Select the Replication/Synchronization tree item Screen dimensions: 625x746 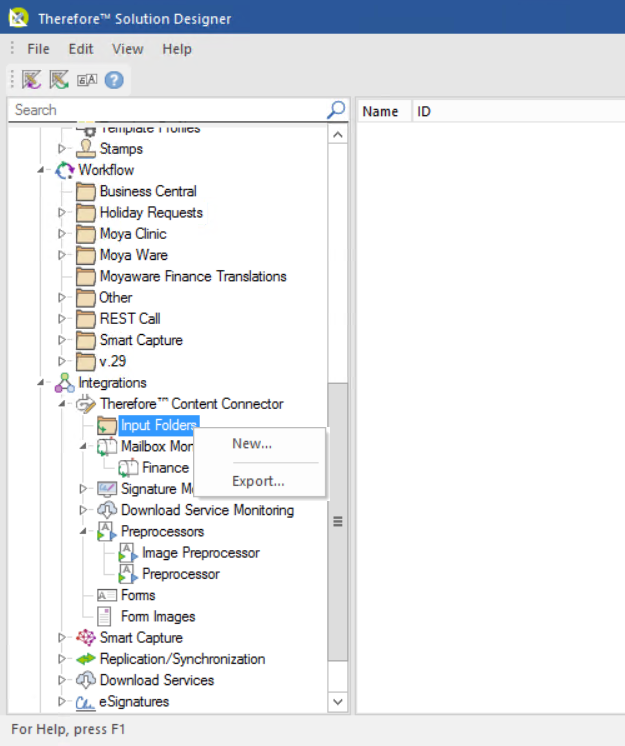tap(183, 659)
